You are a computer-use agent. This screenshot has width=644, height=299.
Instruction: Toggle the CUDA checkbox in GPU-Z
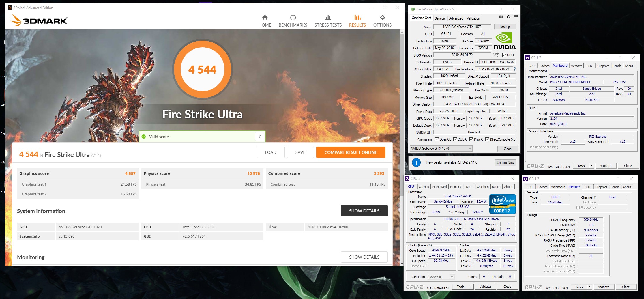point(455,139)
